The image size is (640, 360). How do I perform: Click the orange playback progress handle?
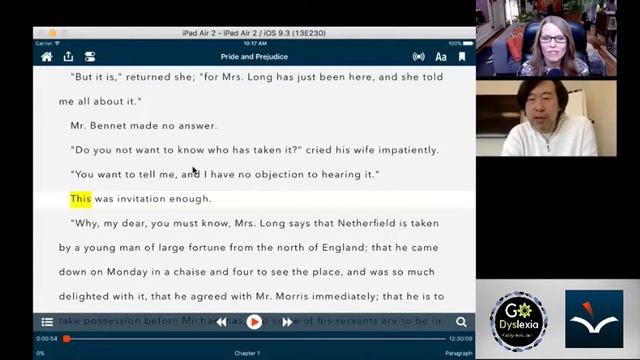[67, 338]
